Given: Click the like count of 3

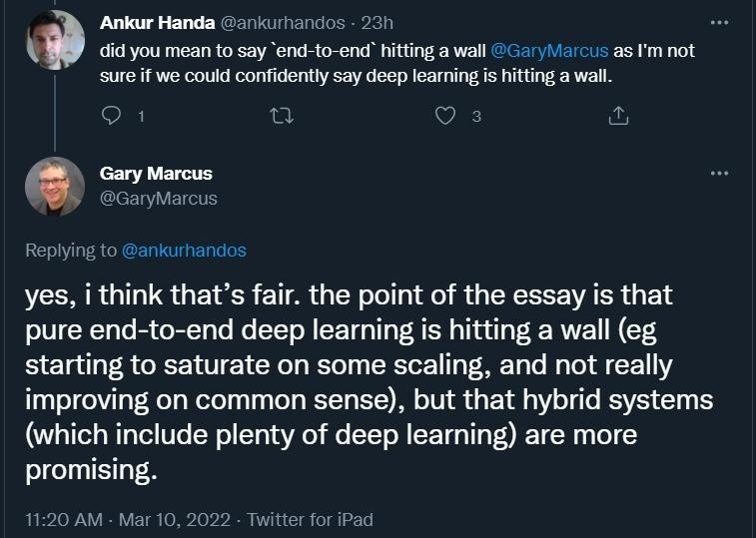Looking at the screenshot, I should point(476,117).
